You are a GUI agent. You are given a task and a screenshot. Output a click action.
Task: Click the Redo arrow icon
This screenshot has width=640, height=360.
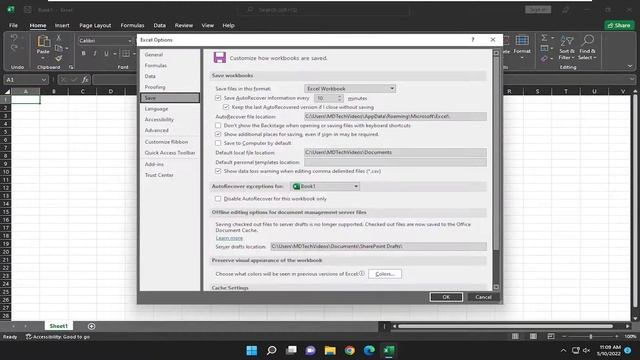14,48
